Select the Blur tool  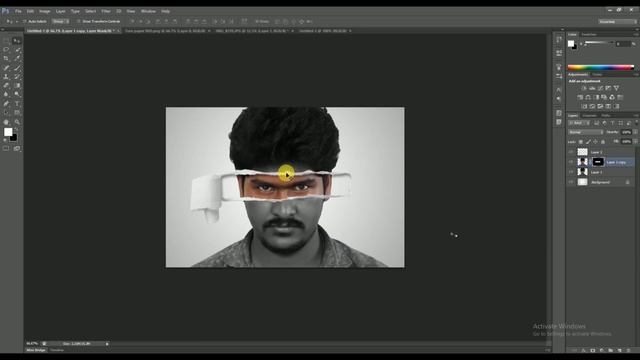tap(6, 95)
